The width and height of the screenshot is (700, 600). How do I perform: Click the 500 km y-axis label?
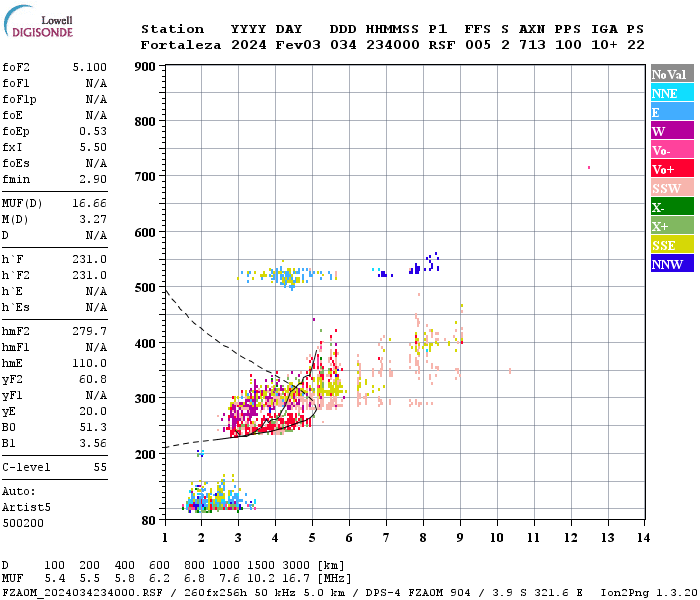145,288
